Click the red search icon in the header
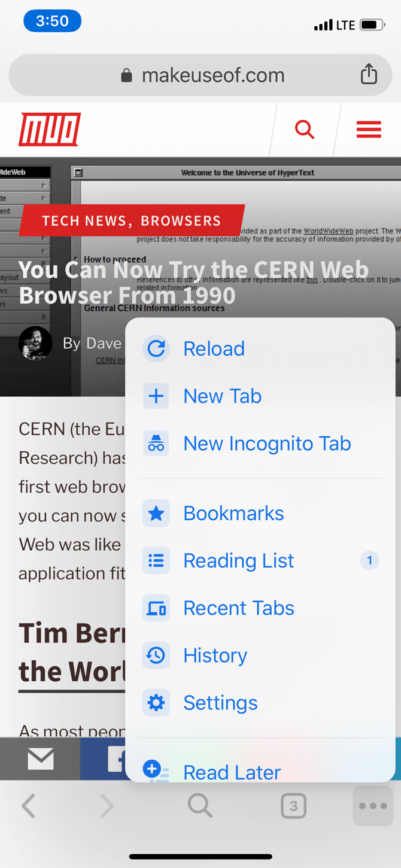 [x=304, y=129]
